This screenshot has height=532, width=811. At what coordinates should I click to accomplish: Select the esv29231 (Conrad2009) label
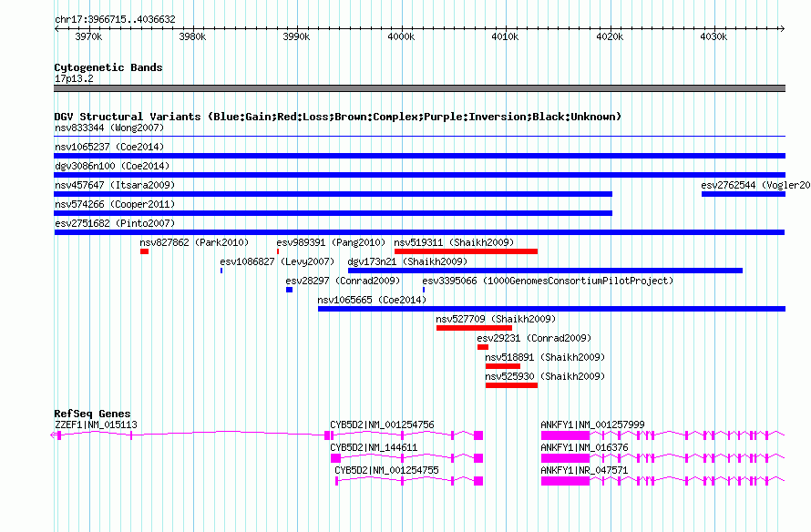(534, 338)
